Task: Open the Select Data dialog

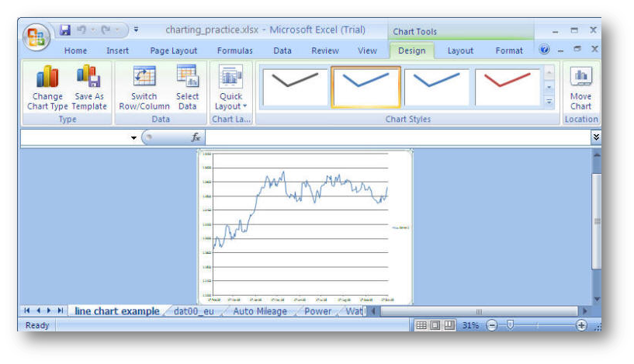Action: tap(187, 88)
